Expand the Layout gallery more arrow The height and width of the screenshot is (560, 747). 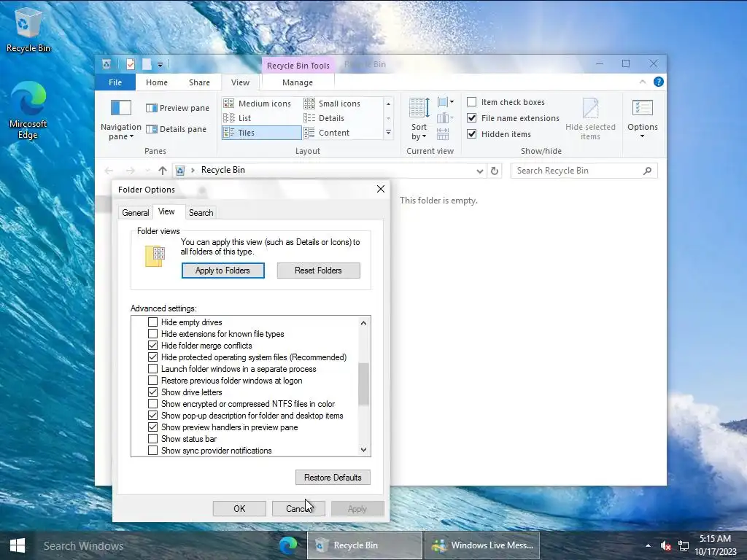(x=388, y=133)
